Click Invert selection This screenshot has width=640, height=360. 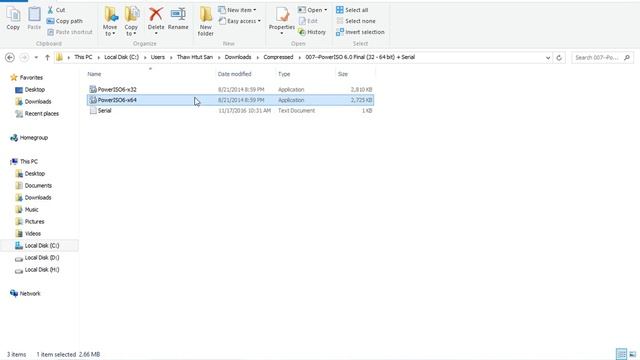click(x=360, y=32)
